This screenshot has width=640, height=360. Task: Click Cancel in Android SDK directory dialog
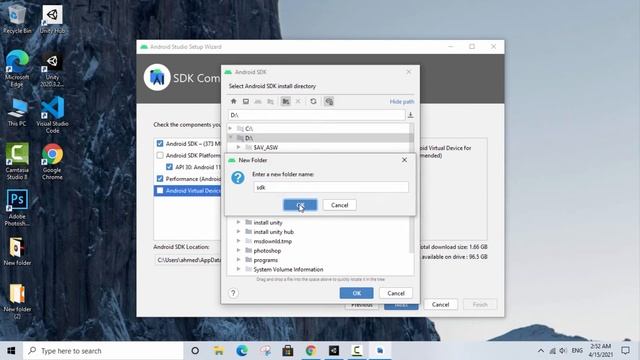click(396, 293)
